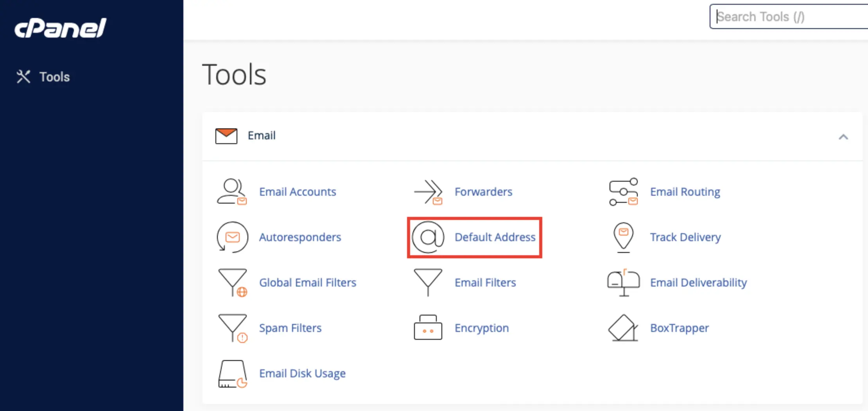
Task: Click the Email section envelope icon
Action: [x=226, y=136]
